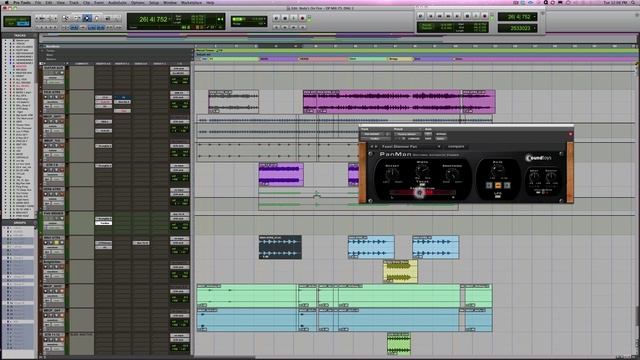Open PanMan preset name dropdown
Image resolution: width=640 pixels, height=360 pixels.
pos(410,147)
